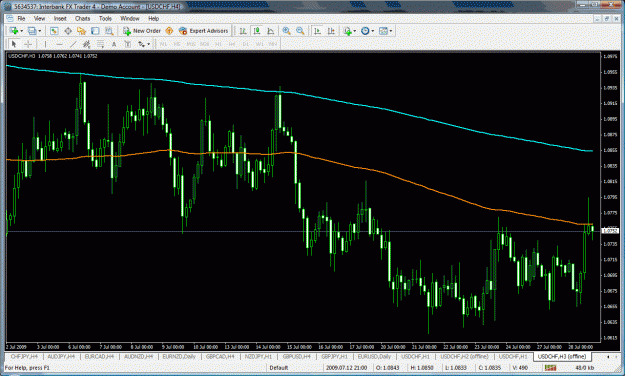Select the M15 timeframe button
The width and height of the screenshot is (625, 376).
tap(191, 44)
